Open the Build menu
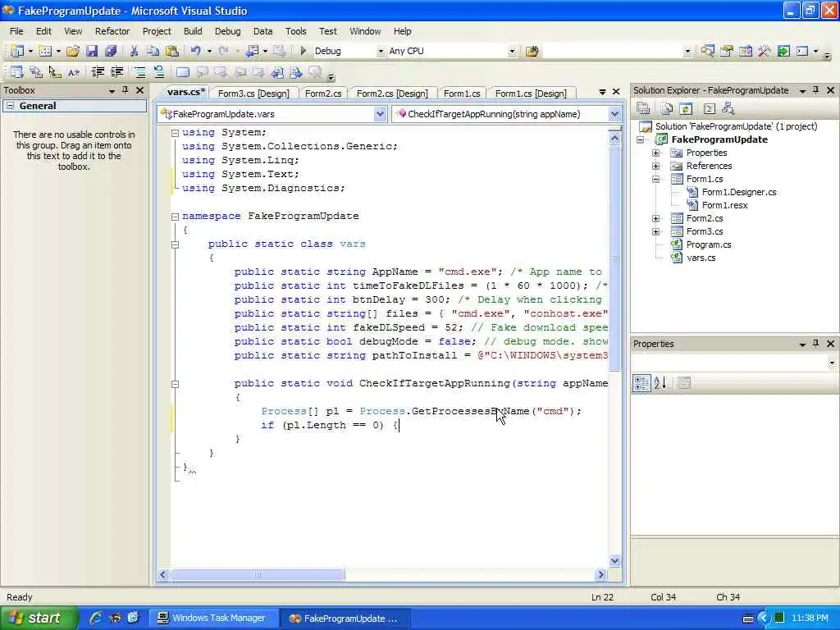The image size is (840, 630). pos(193,31)
